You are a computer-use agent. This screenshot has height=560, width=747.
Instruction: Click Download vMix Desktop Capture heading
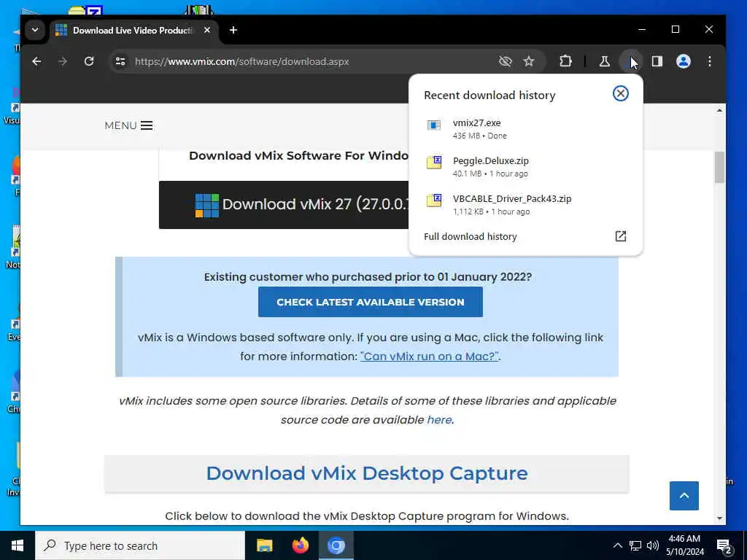pos(367,473)
